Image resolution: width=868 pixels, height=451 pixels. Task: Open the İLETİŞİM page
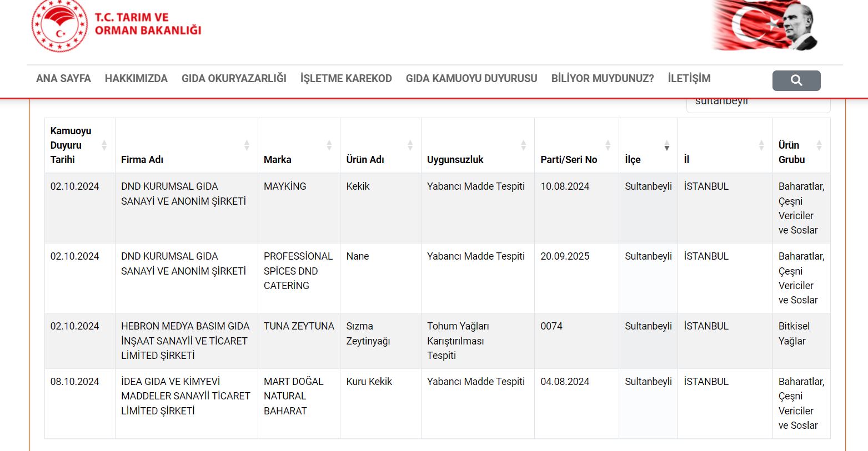click(x=689, y=79)
